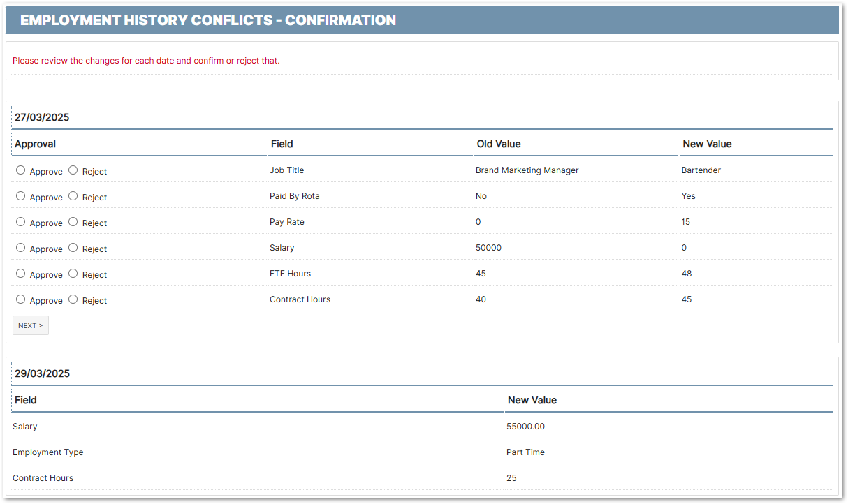Screen dimensions: 848x504
Task: Approve the FTE Hours change
Action: [21, 274]
